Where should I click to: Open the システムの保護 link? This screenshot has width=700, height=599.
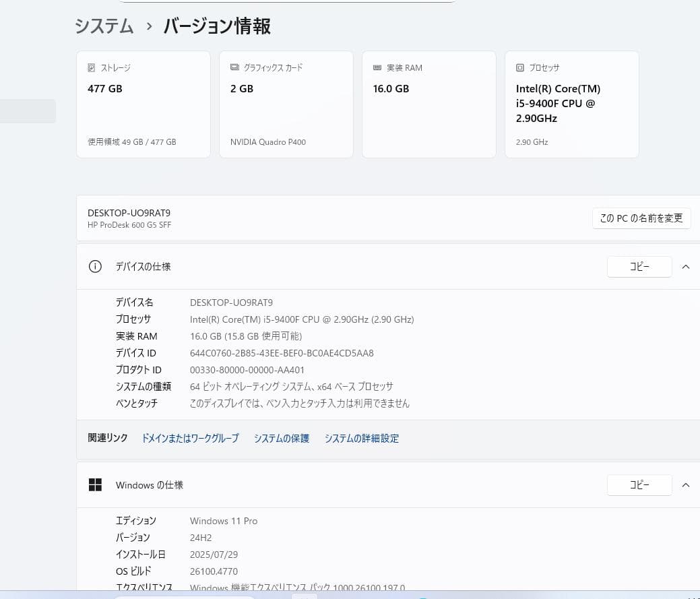pyautogui.click(x=282, y=438)
